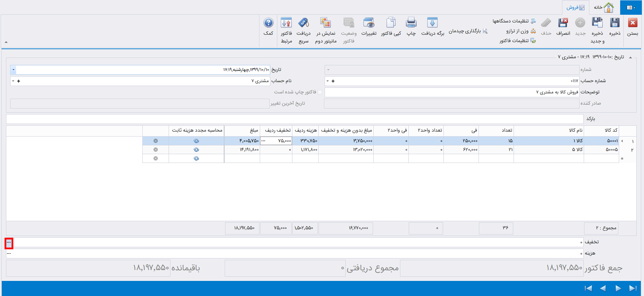Click Invoice Settings (تنظیمات فاکتور)
This screenshot has height=296, width=644.
click(x=517, y=41)
